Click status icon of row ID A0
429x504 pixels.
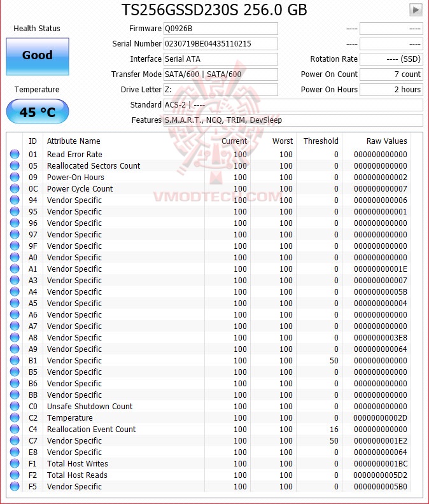point(15,258)
